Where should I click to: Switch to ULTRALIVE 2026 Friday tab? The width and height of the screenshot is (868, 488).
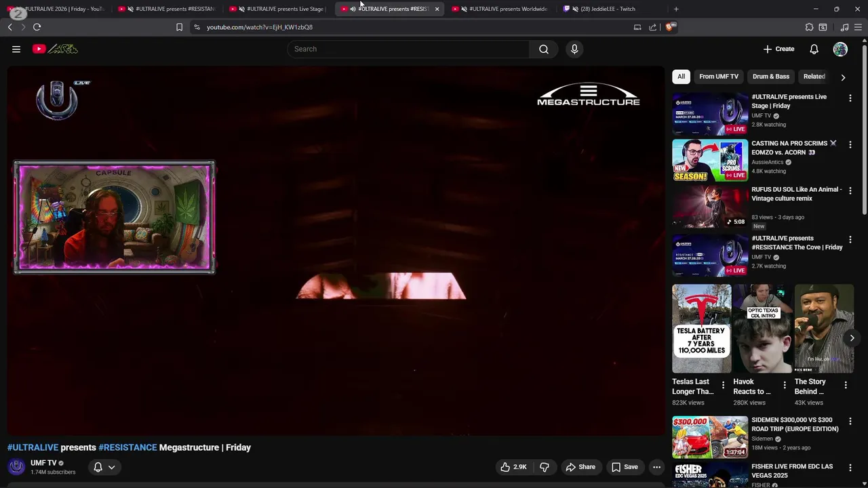pos(58,9)
